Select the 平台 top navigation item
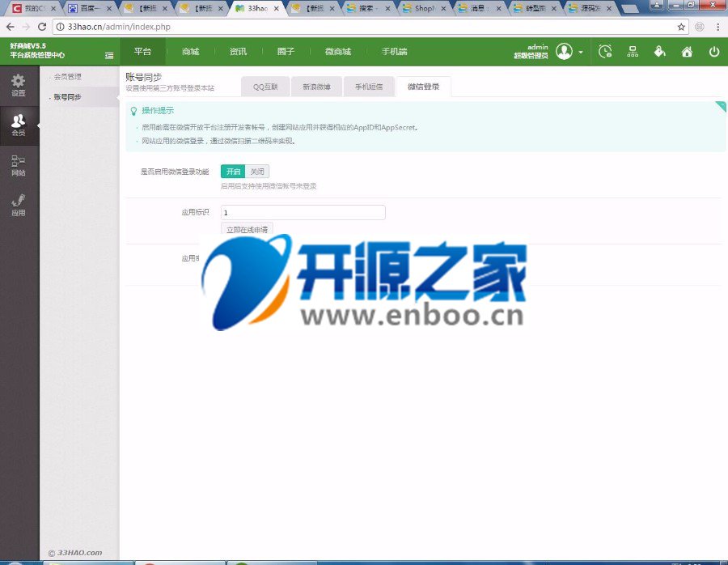The width and height of the screenshot is (728, 565). click(142, 52)
